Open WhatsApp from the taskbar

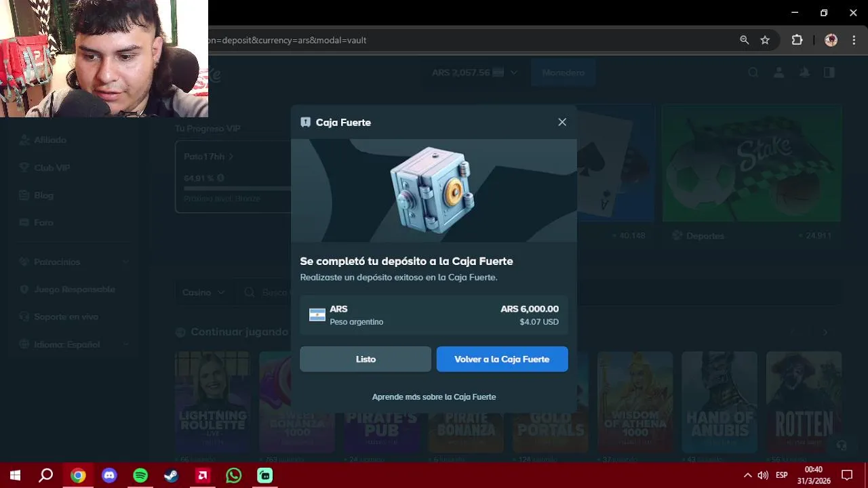coord(234,475)
